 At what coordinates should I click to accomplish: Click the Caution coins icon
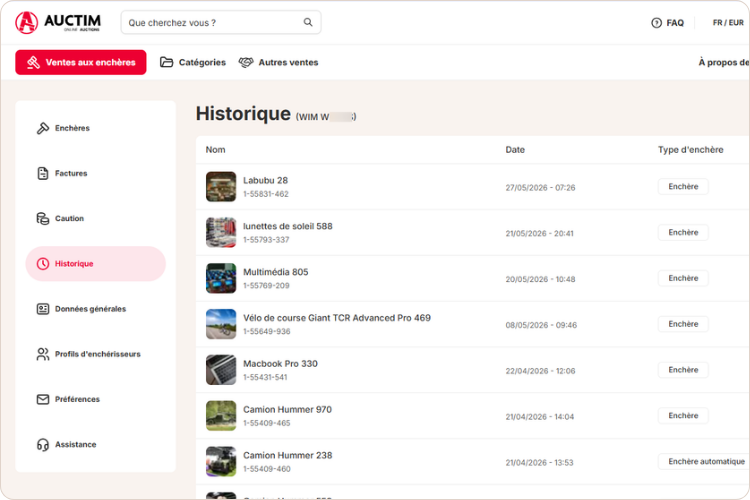(43, 218)
